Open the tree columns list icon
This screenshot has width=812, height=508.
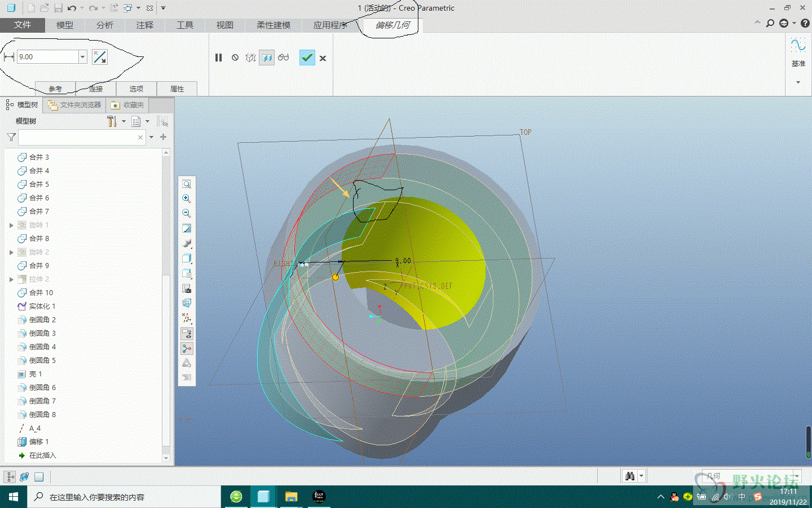click(136, 121)
